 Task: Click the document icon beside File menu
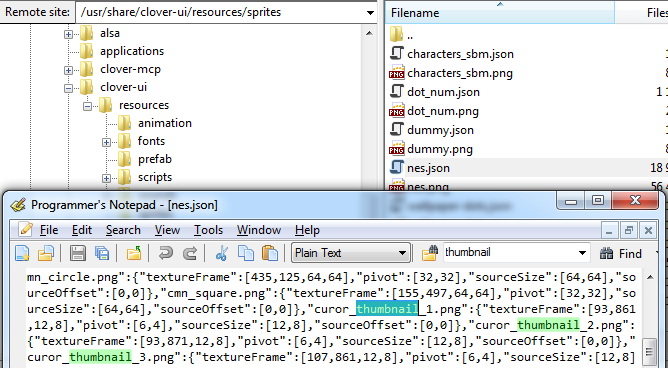[25, 230]
